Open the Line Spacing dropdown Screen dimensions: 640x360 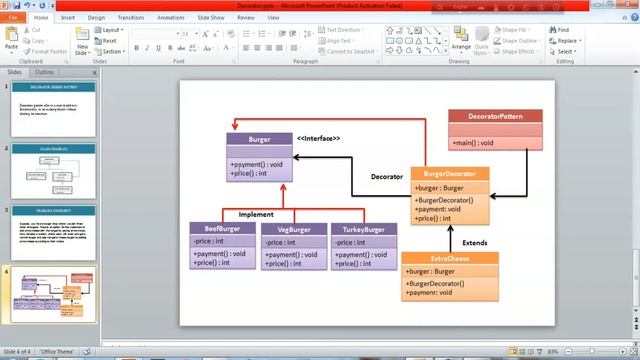pos(309,34)
